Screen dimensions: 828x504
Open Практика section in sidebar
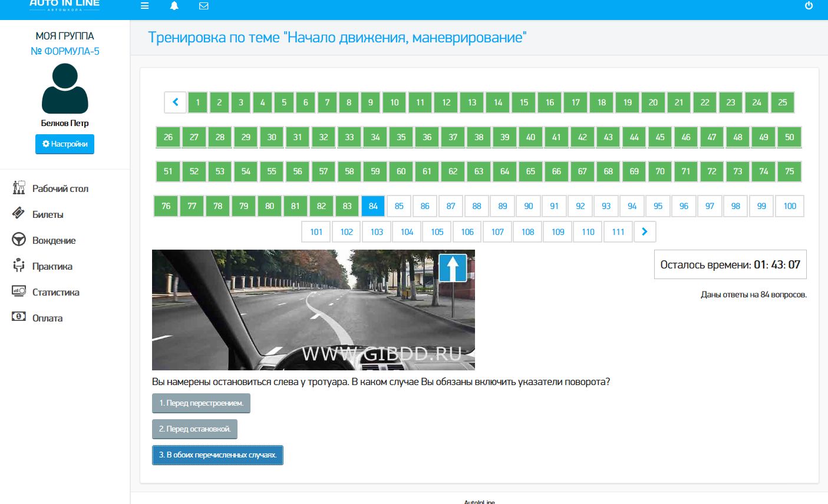tap(52, 266)
